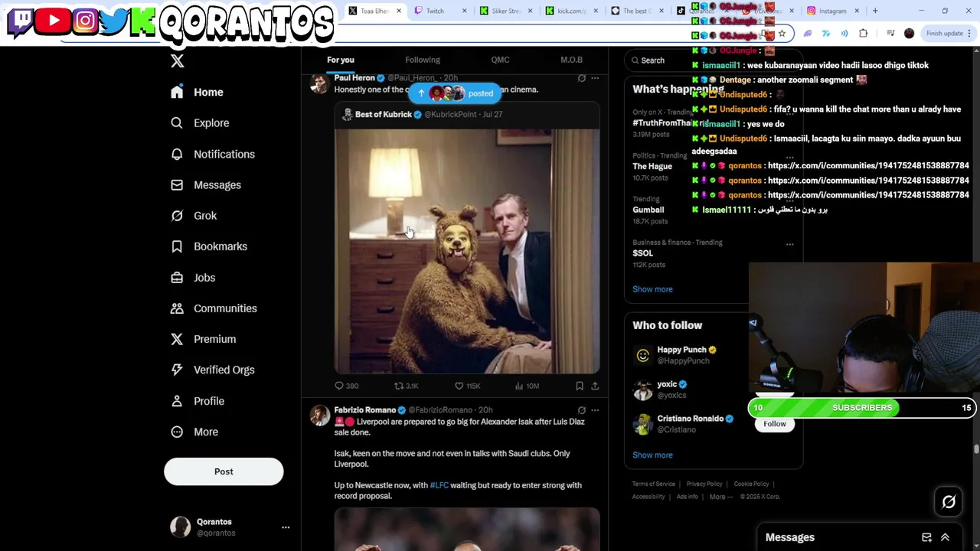Open more options for $SOL trend
The height and width of the screenshot is (551, 980).
tap(790, 245)
